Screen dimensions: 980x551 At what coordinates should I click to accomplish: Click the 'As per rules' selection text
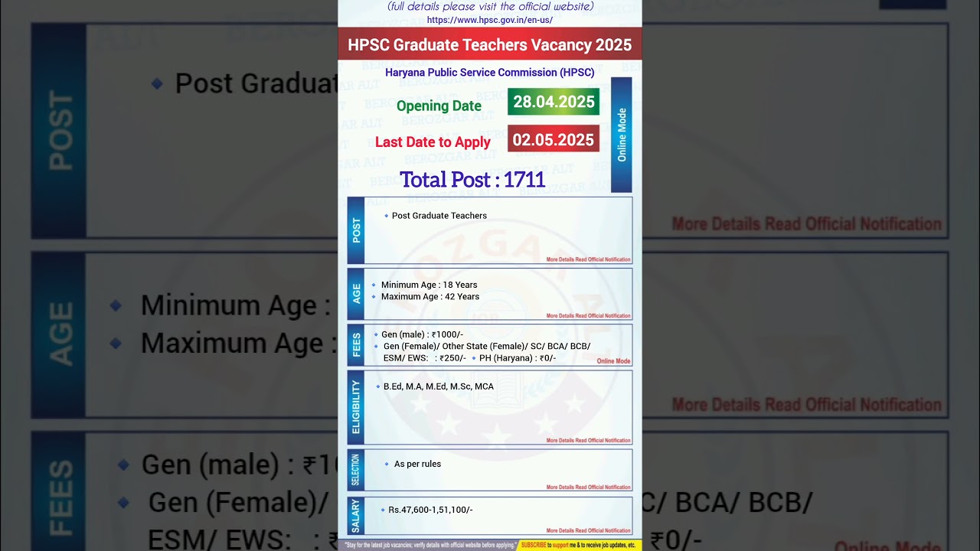pyautogui.click(x=417, y=464)
